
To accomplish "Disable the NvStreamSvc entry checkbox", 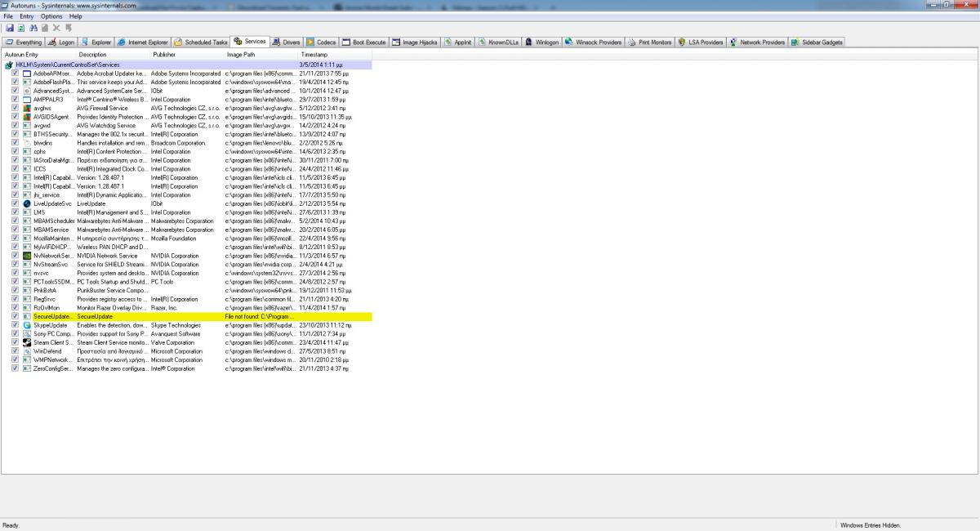I will [x=16, y=265].
